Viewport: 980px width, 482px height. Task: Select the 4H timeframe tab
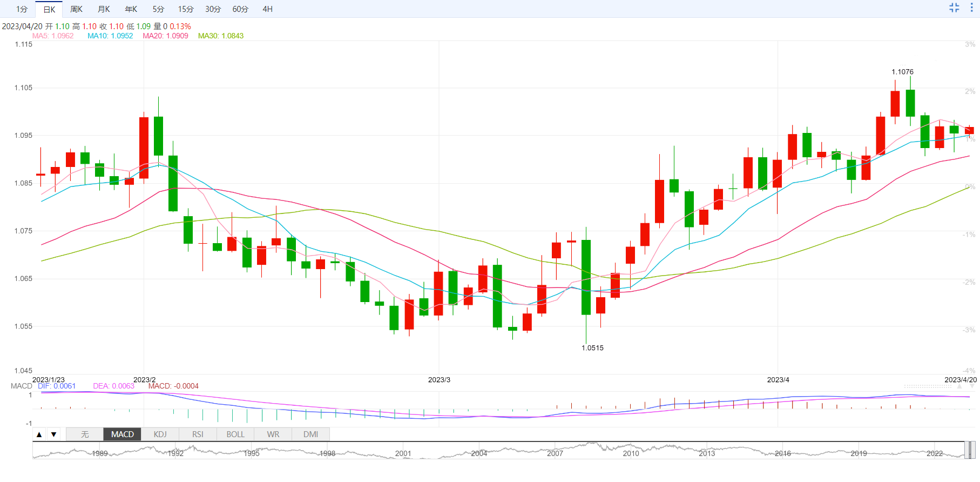tap(267, 9)
